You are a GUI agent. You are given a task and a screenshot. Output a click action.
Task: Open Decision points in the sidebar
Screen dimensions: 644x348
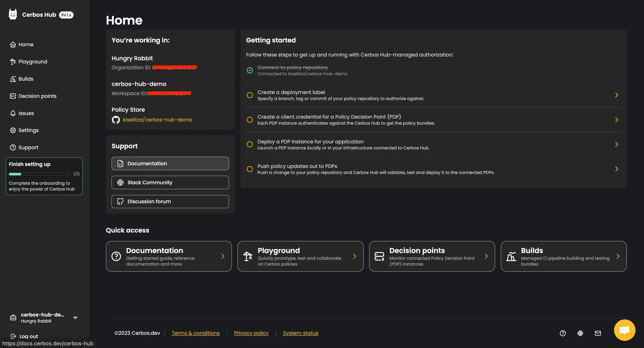37,96
